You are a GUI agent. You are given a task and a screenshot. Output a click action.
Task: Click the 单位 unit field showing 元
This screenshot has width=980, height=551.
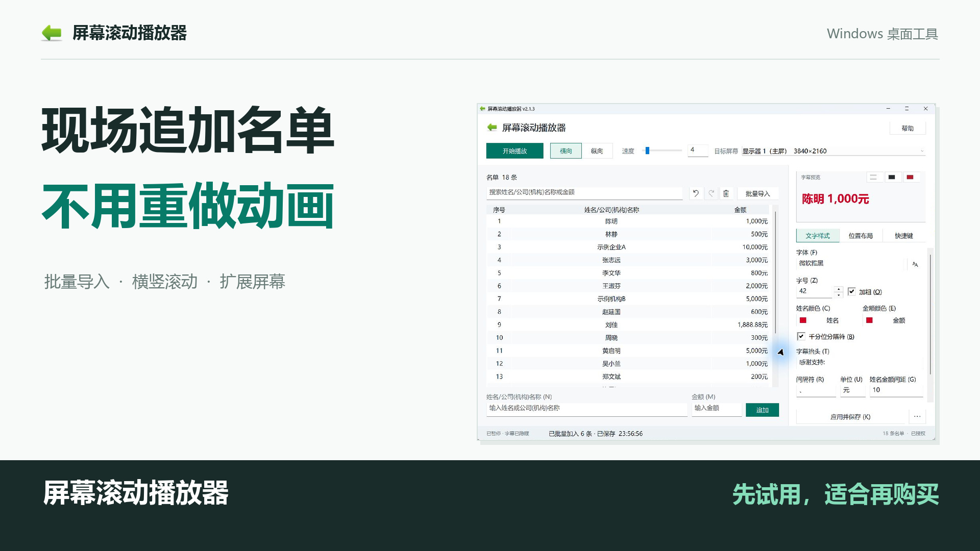(x=853, y=390)
